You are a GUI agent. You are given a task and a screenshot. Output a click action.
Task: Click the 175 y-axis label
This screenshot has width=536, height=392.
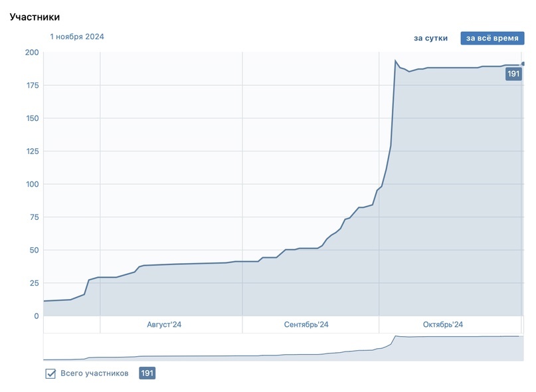33,85
